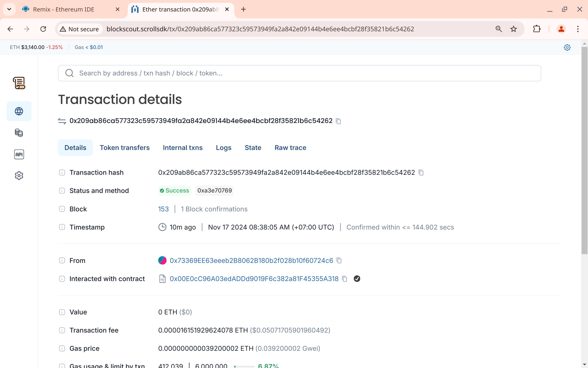Close the Ether transaction tab

click(227, 9)
